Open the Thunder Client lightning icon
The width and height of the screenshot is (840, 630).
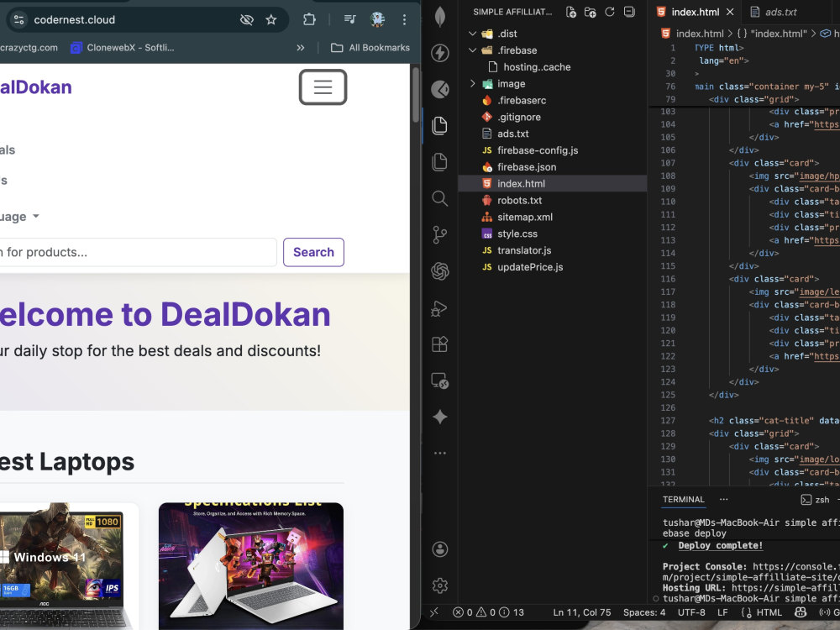[440, 53]
